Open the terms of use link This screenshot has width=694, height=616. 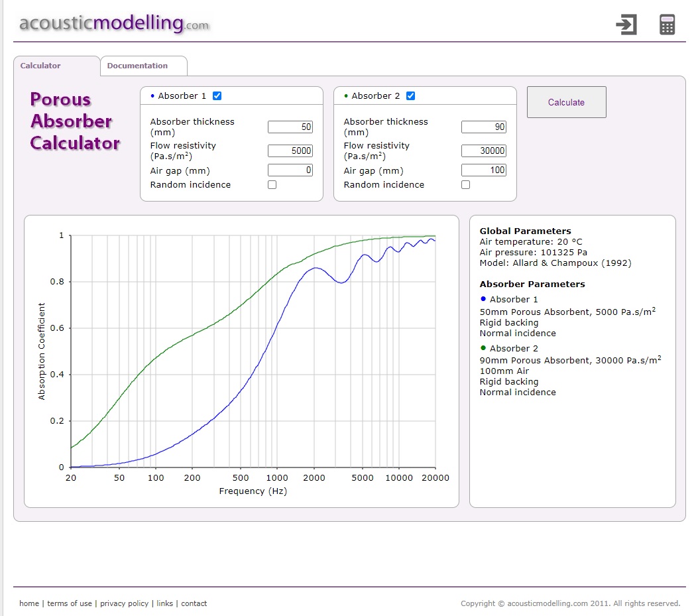pyautogui.click(x=70, y=603)
